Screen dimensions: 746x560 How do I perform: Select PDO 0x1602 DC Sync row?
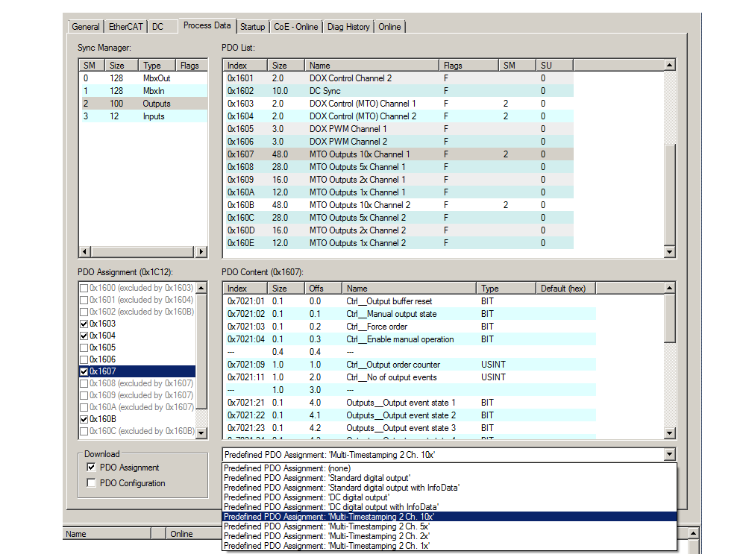pyautogui.click(x=398, y=91)
